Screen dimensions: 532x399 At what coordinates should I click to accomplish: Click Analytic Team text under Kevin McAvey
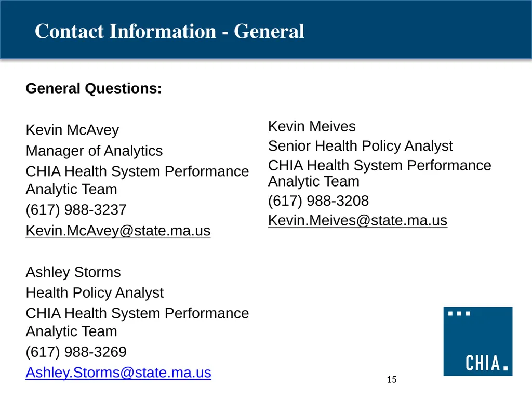[71, 189]
